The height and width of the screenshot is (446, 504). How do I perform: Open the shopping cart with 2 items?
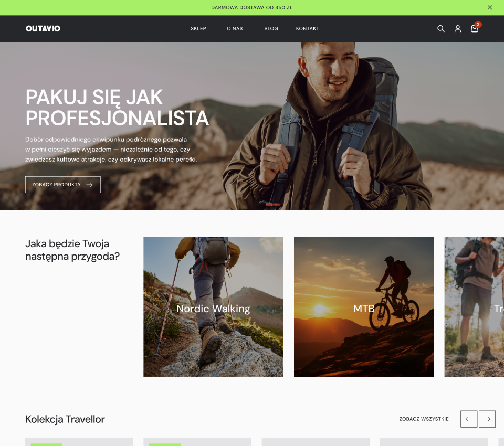pos(475,29)
